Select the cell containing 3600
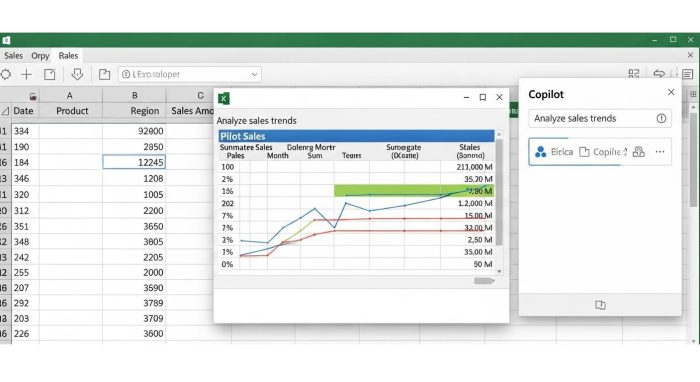The height and width of the screenshot is (382, 700). (134, 333)
